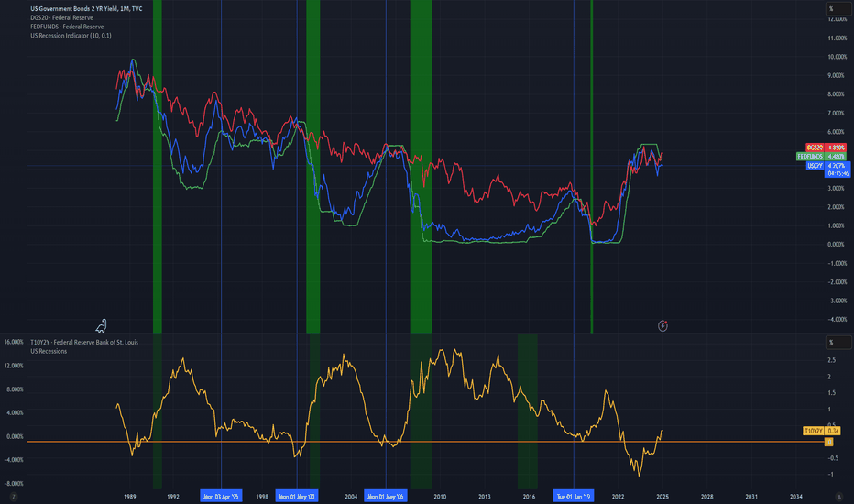Click the 2034 label on the time axis
The width and height of the screenshot is (854, 504).
point(795,497)
